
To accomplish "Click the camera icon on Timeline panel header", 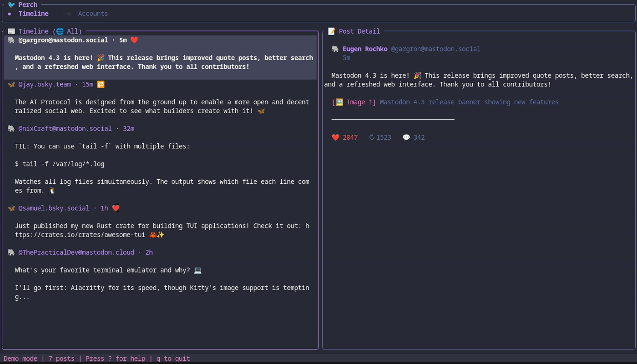I will (x=10, y=31).
